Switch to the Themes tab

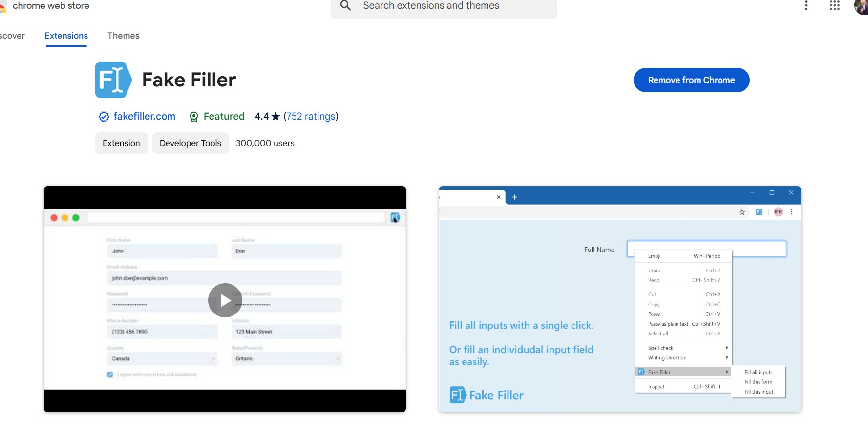124,36
